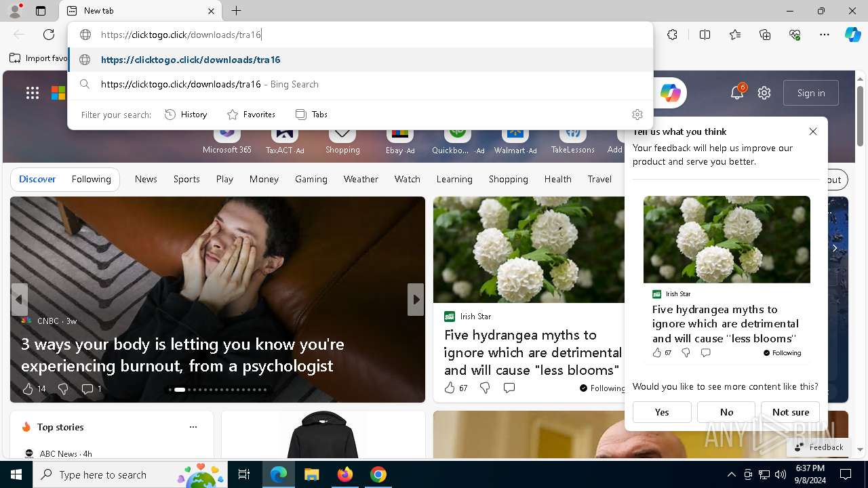Toggle the split screen icon
Image resolution: width=868 pixels, height=488 pixels.
pyautogui.click(x=705, y=35)
